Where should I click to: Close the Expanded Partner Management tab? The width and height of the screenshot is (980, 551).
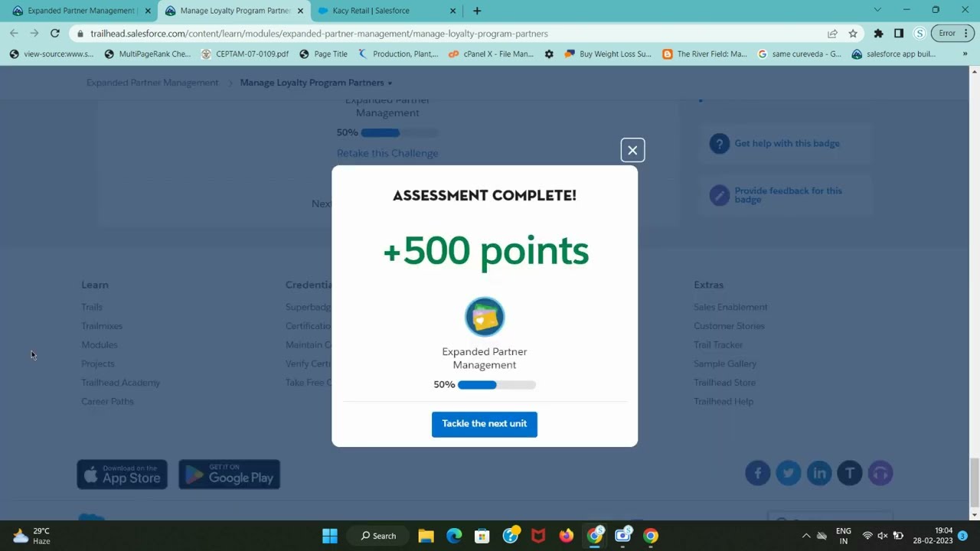148,11
